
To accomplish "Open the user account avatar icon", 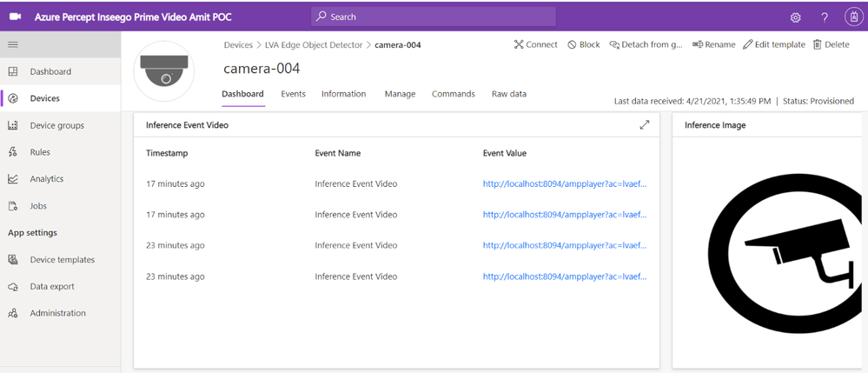I will [x=853, y=17].
